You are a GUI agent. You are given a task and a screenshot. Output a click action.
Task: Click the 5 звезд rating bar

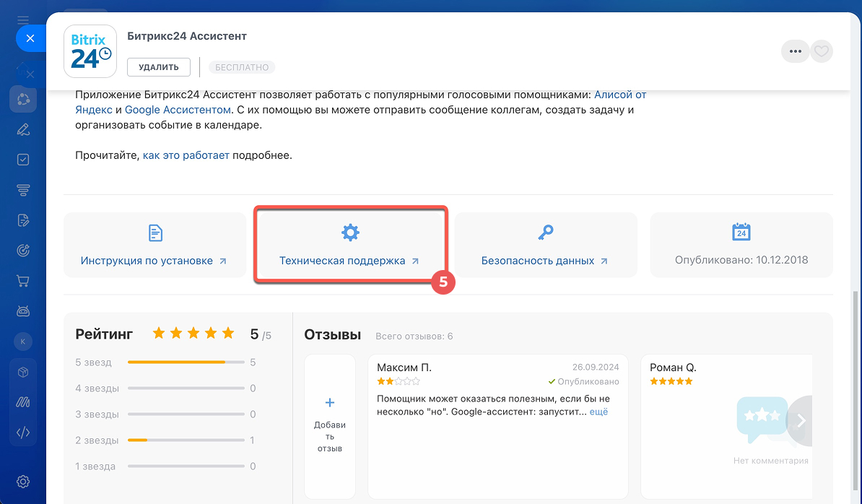tap(186, 362)
